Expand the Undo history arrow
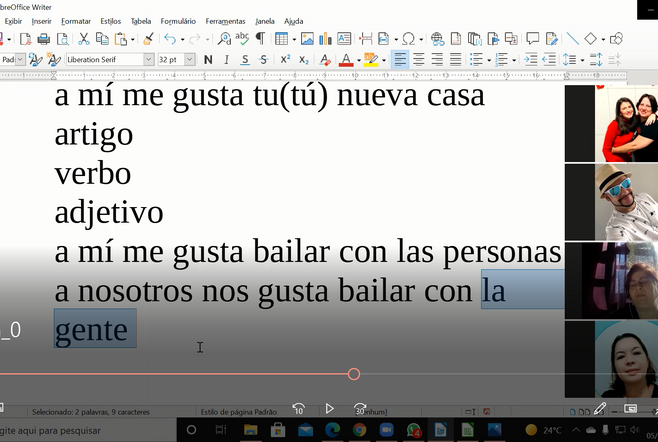This screenshot has height=442, width=658. (182, 39)
